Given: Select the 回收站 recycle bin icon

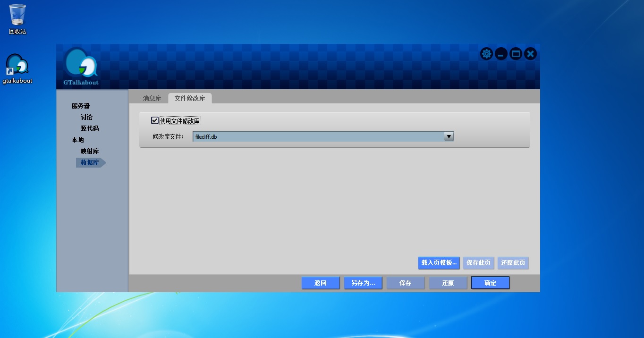Looking at the screenshot, I should (x=17, y=19).
